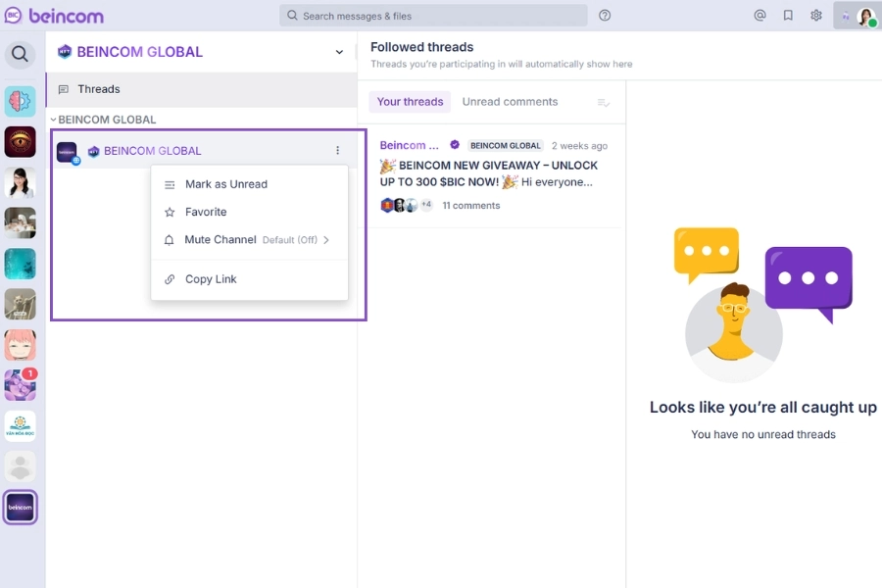Open the brain community icon in sidebar
This screenshot has width=882, height=588.
click(21, 101)
